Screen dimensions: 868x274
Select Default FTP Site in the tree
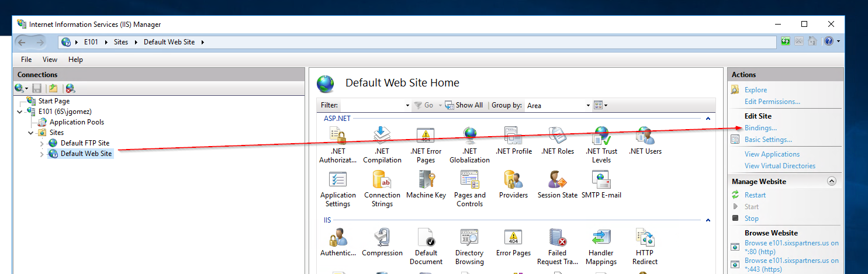tap(85, 143)
